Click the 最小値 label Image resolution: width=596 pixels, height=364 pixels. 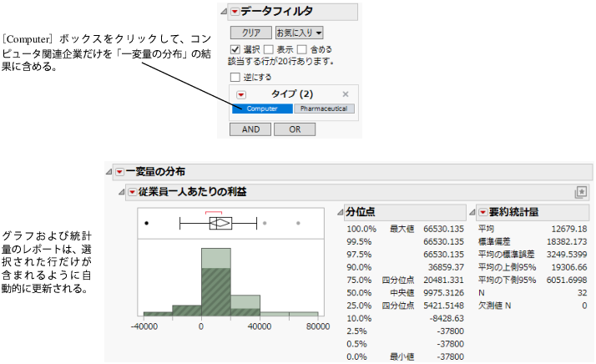click(x=402, y=356)
